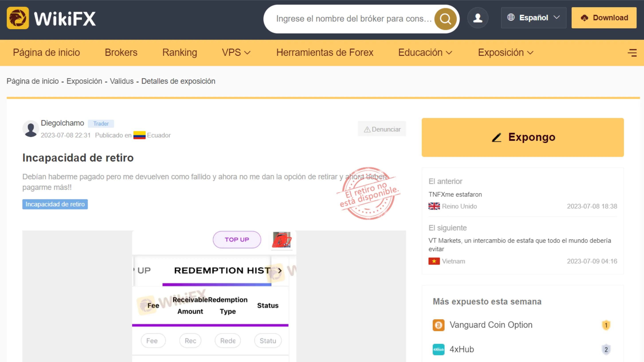Go to Página de inicio nav item
The width and height of the screenshot is (644, 362).
(x=47, y=53)
